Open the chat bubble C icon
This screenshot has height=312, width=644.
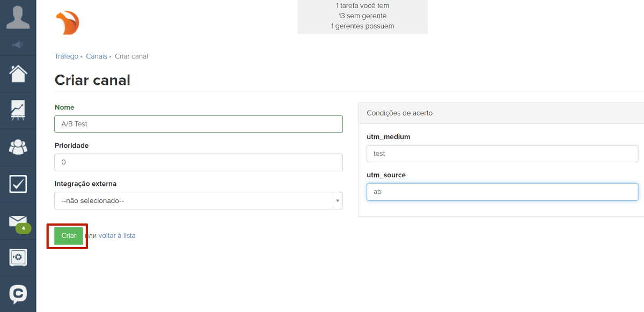click(18, 294)
